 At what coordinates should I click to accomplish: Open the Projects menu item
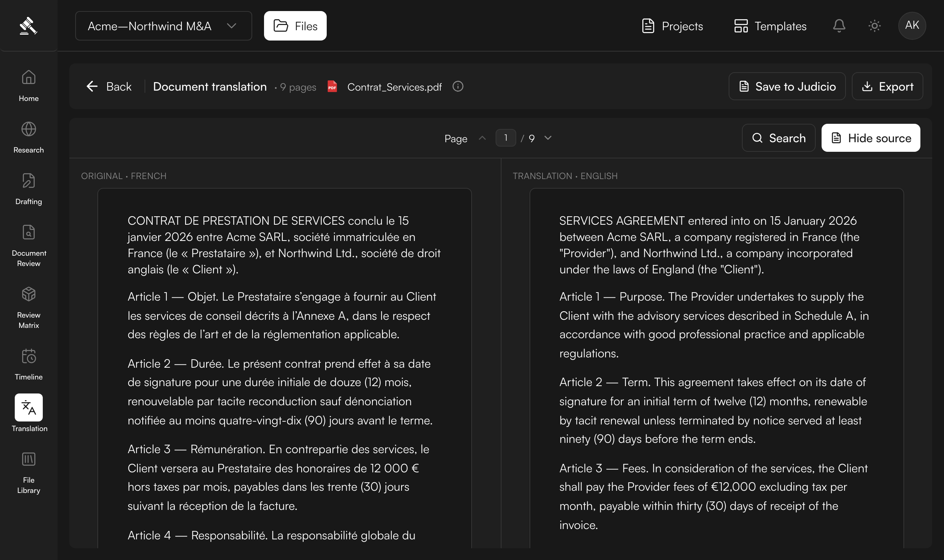tap(673, 26)
